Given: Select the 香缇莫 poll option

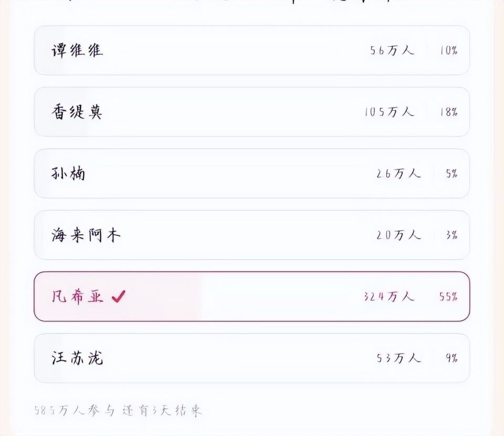Looking at the screenshot, I should tap(77, 112).
